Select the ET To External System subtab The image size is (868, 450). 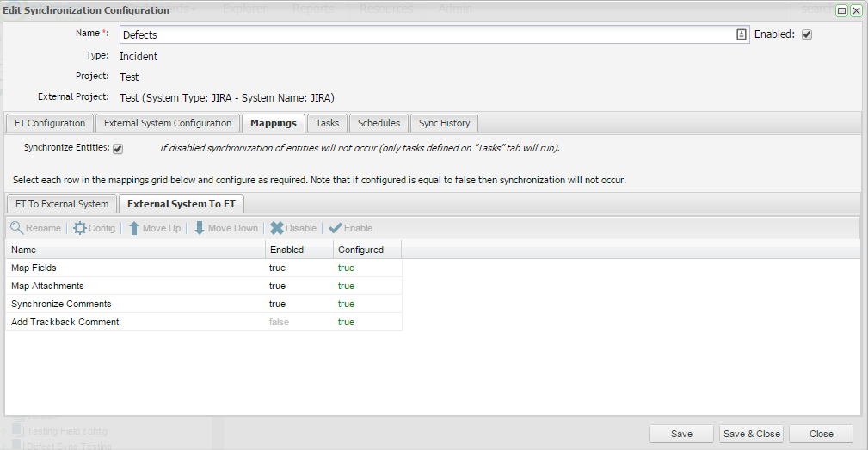[x=62, y=204]
